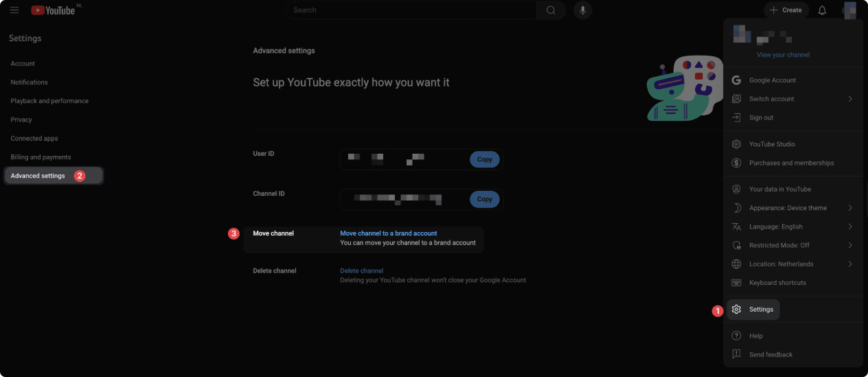This screenshot has height=377, width=868.
Task: Click the Help question mark icon
Action: coord(736,336)
